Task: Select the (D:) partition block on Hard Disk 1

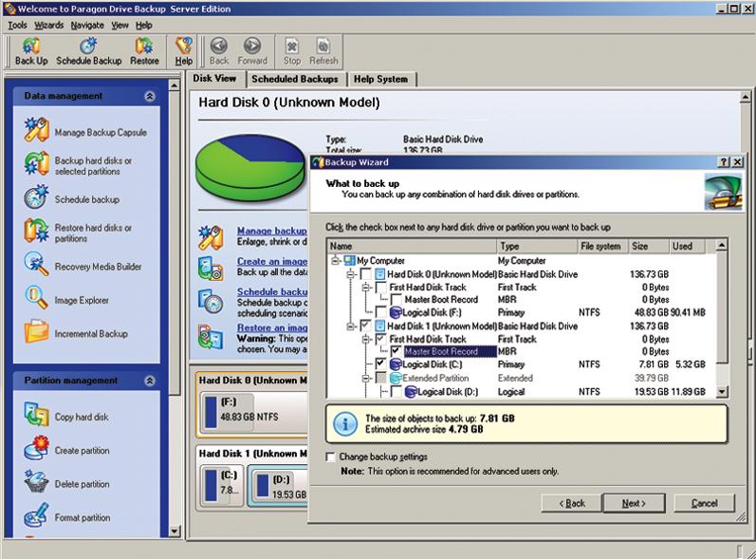Action: point(278,485)
